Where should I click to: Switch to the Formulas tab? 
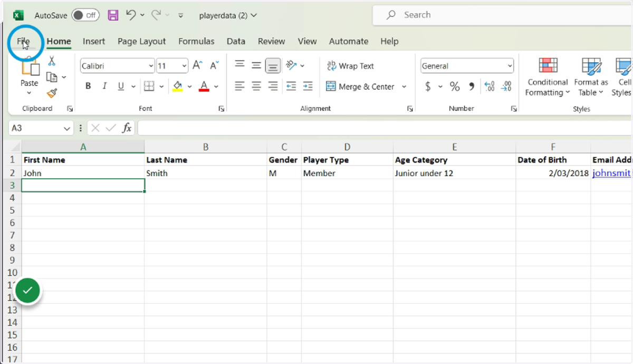196,41
